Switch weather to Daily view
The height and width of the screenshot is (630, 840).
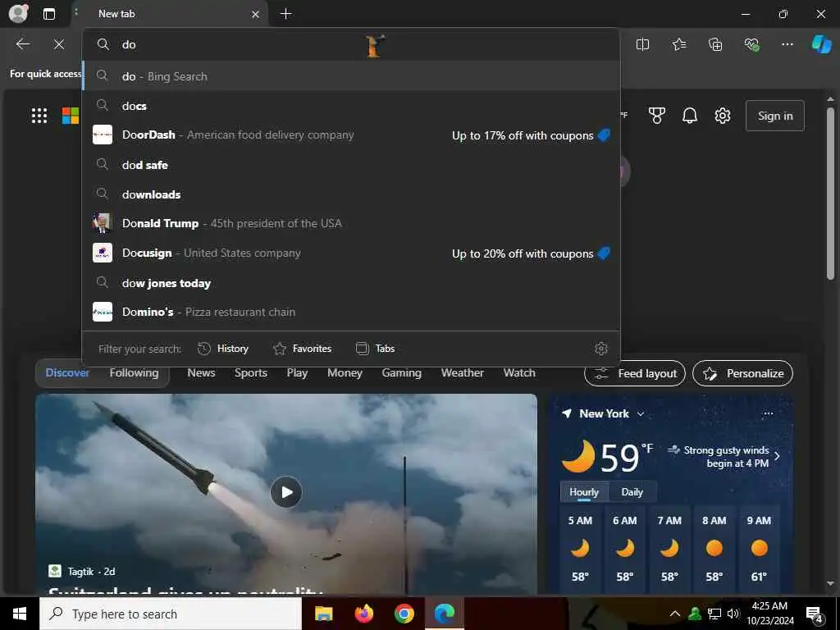click(632, 492)
